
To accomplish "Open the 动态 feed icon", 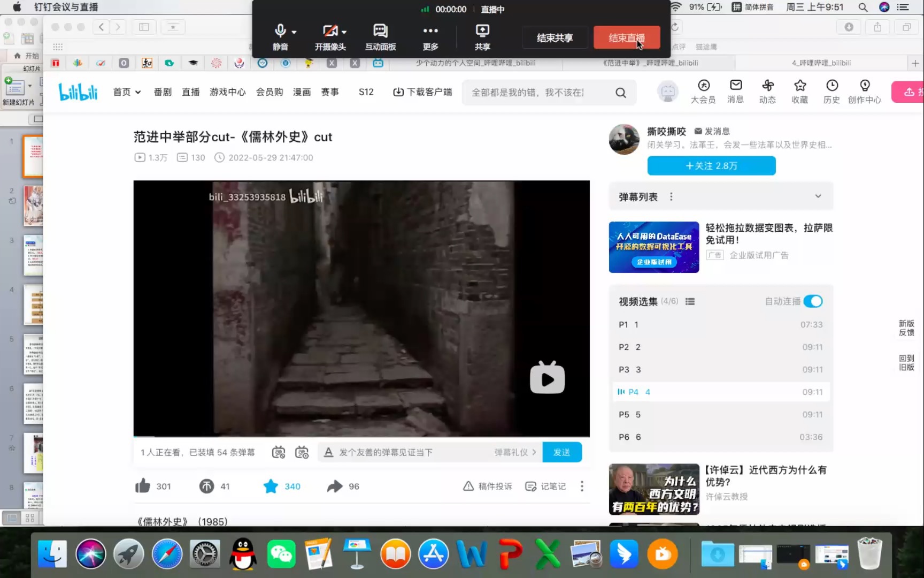I will coord(768,92).
